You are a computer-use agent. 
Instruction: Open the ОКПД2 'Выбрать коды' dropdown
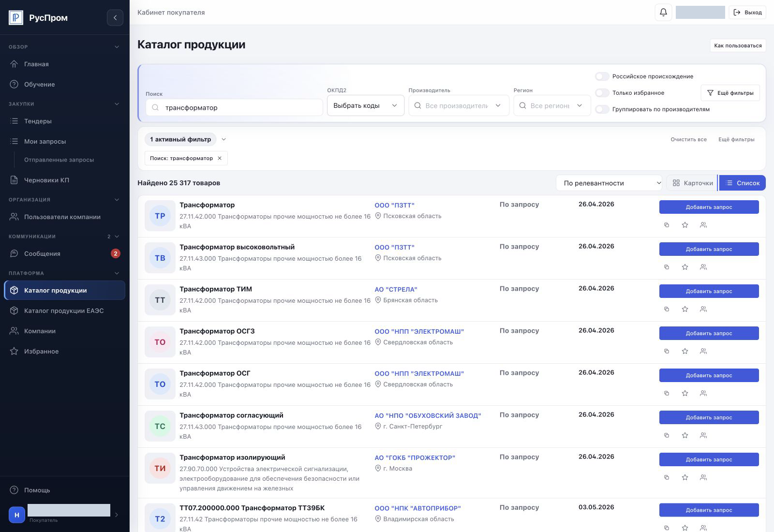tap(366, 105)
